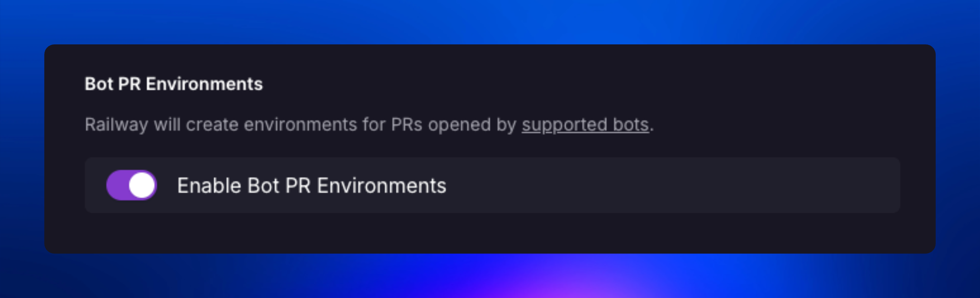Click the word "bots" in the underlined link
Image resolution: width=980 pixels, height=298 pixels.
pyautogui.click(x=631, y=125)
